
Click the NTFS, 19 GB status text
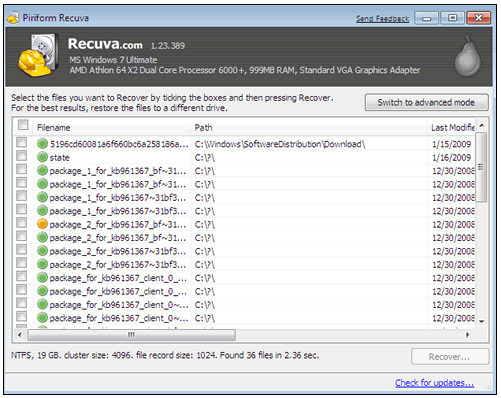[x=165, y=355]
